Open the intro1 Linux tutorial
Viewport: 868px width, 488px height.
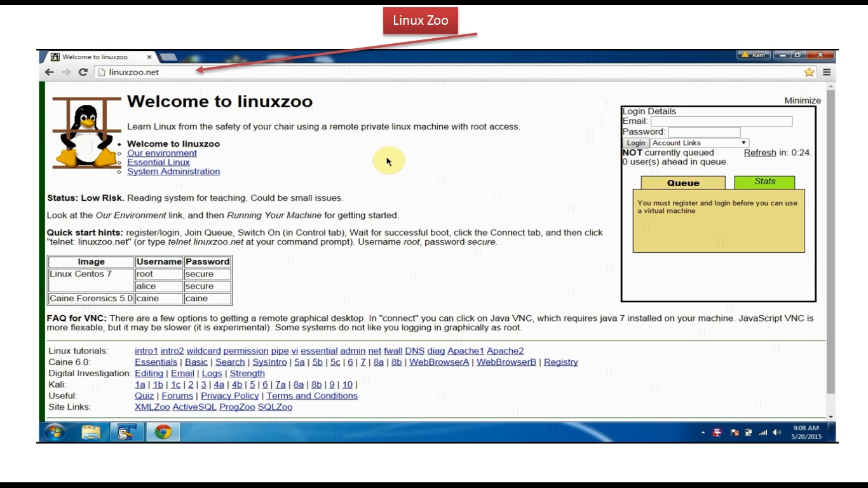146,351
